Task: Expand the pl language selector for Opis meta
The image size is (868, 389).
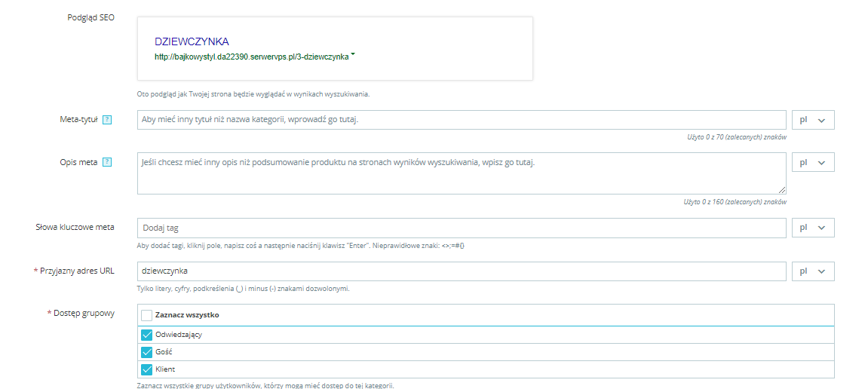Action: (x=813, y=162)
